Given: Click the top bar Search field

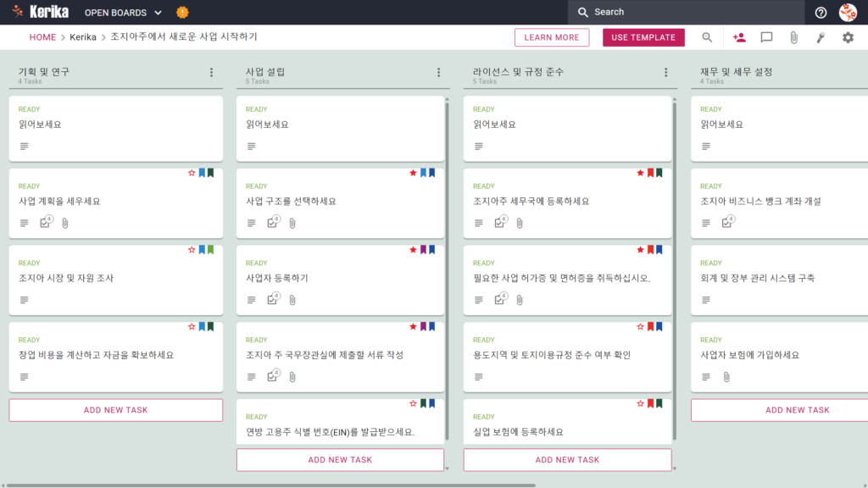Looking at the screenshot, I should pyautogui.click(x=687, y=12).
